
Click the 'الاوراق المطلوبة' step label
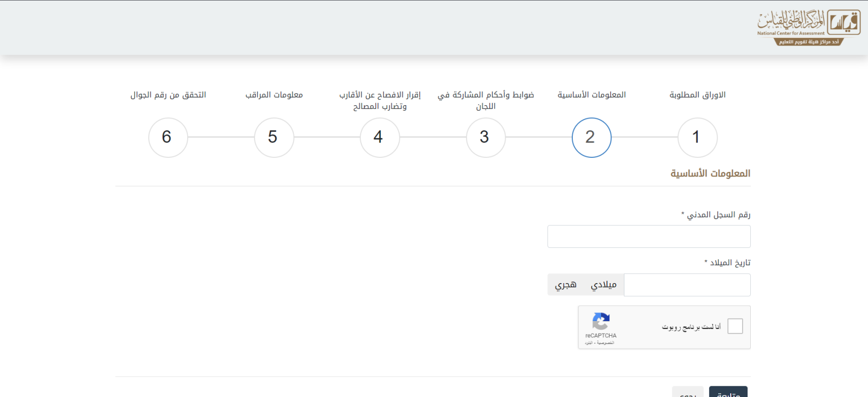pos(697,95)
